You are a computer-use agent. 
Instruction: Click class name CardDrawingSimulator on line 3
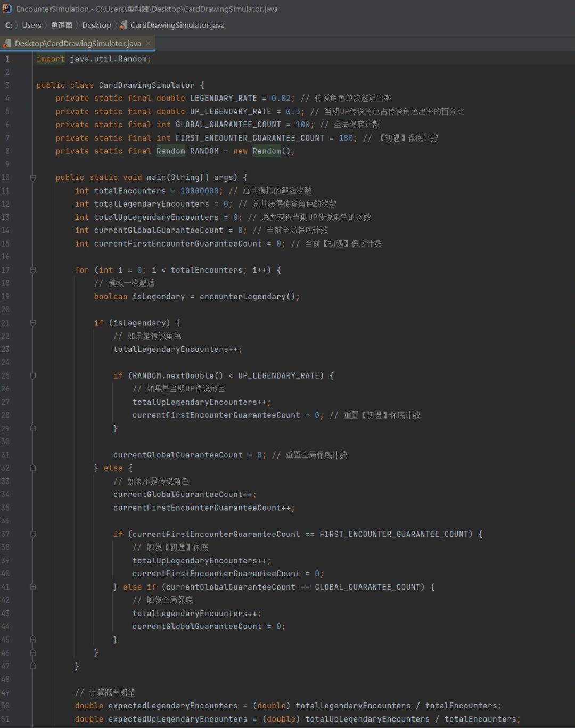pos(146,85)
